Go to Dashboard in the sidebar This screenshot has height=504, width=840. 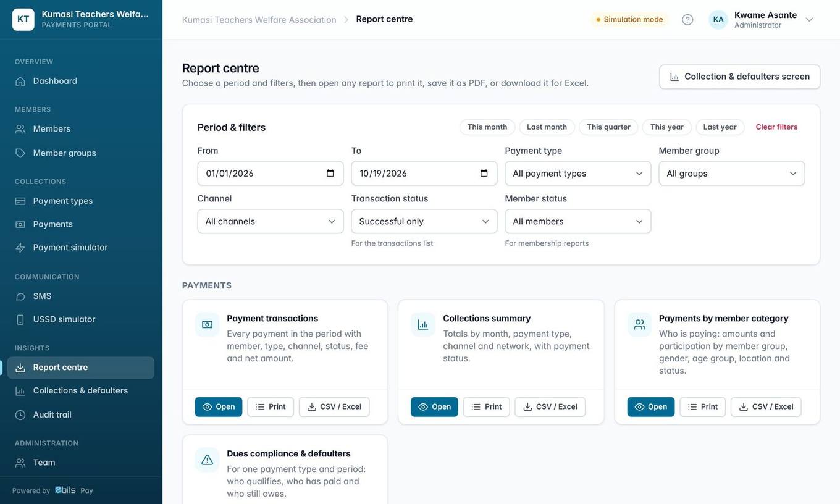(81, 81)
